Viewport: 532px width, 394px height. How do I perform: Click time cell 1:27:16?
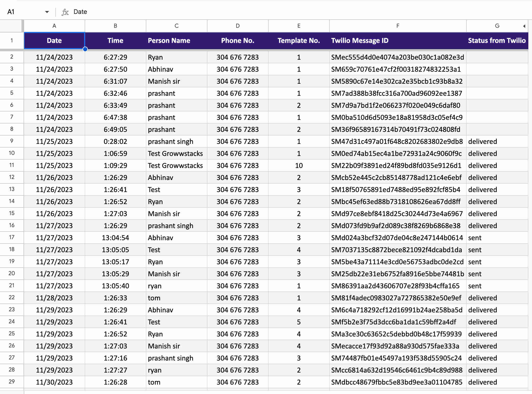(x=115, y=358)
